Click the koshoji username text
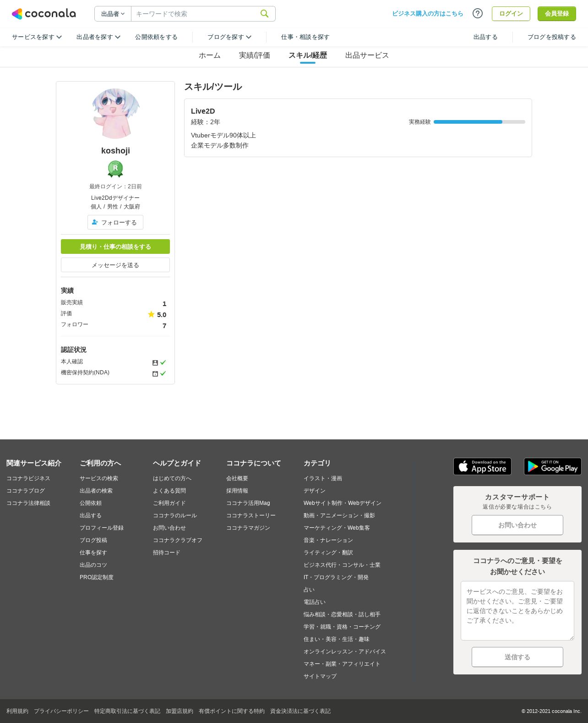Image resolution: width=588 pixels, height=723 pixels. coord(115,151)
